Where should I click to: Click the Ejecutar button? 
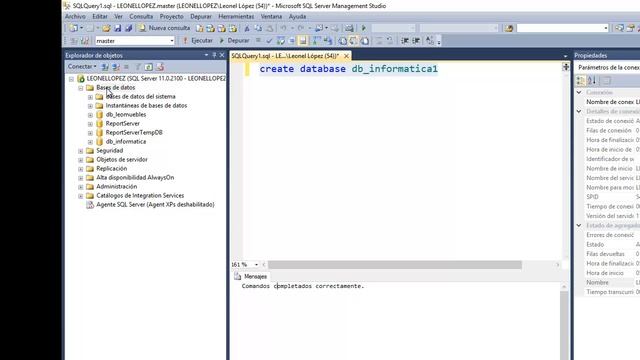(x=198, y=40)
